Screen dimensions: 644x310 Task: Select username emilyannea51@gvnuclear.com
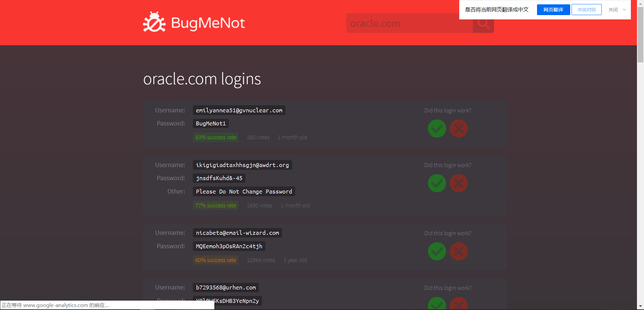239,110
